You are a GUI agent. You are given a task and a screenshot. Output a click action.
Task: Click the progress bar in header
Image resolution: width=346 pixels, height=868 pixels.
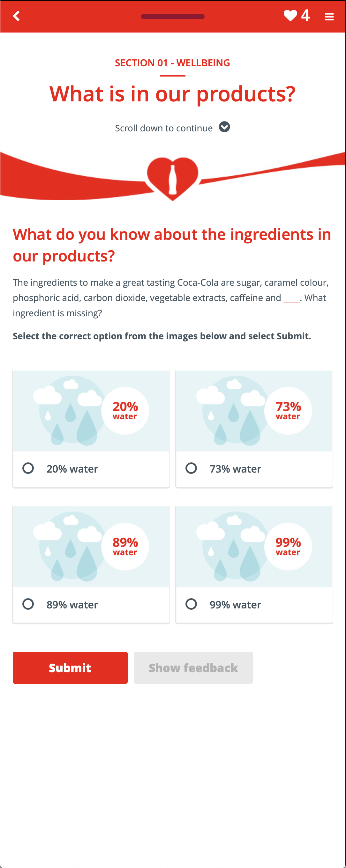[x=172, y=17]
